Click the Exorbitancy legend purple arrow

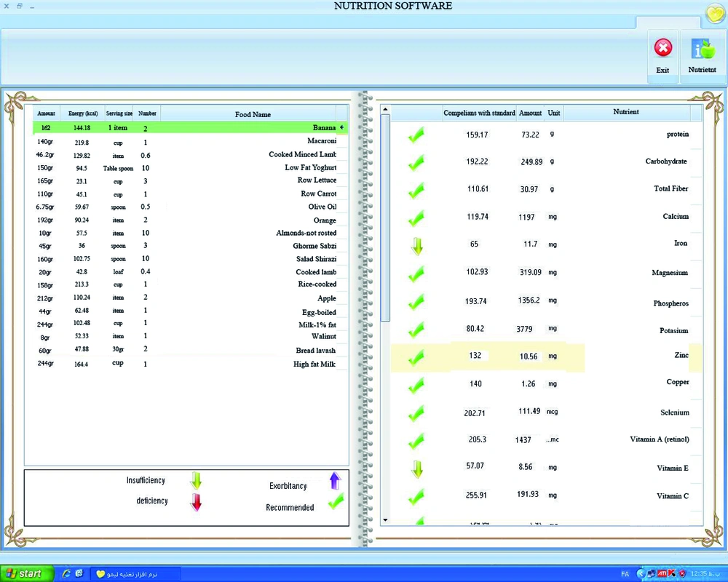(x=335, y=481)
